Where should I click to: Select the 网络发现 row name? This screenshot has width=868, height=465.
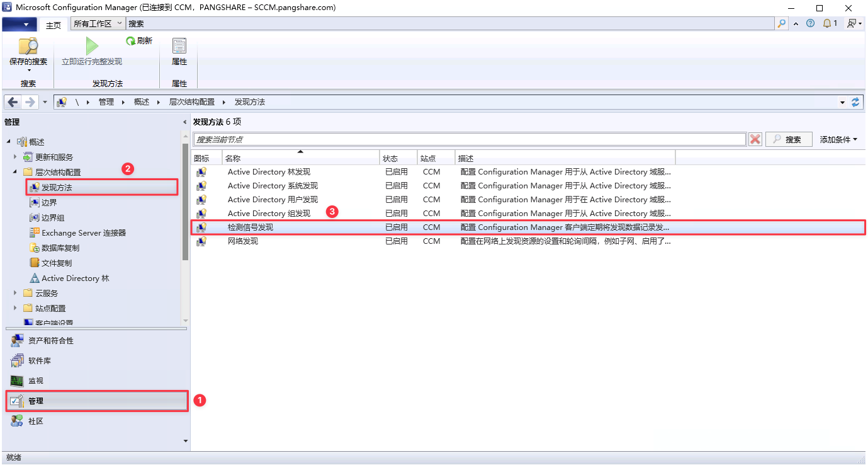pyautogui.click(x=243, y=241)
